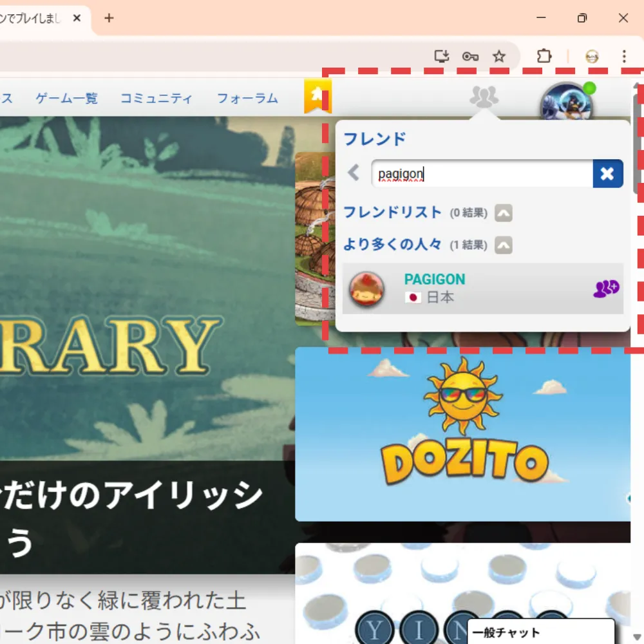Screen dimensions: 644x644
Task: Open a new browser tab
Action: point(109,18)
